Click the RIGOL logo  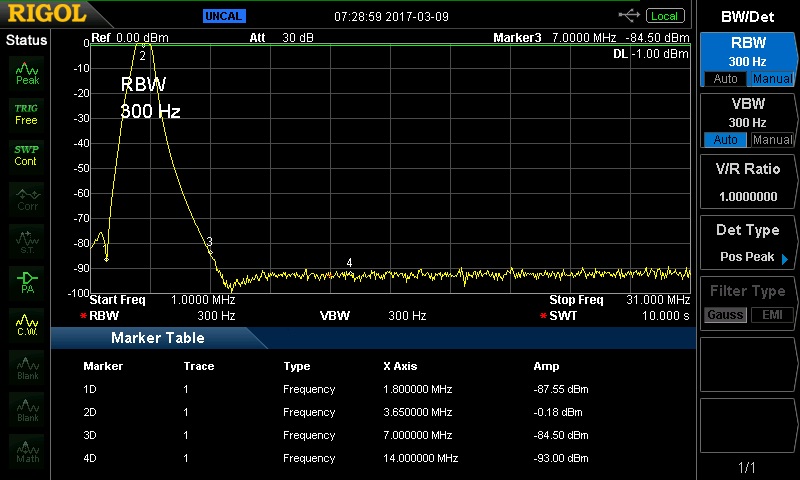tap(47, 13)
